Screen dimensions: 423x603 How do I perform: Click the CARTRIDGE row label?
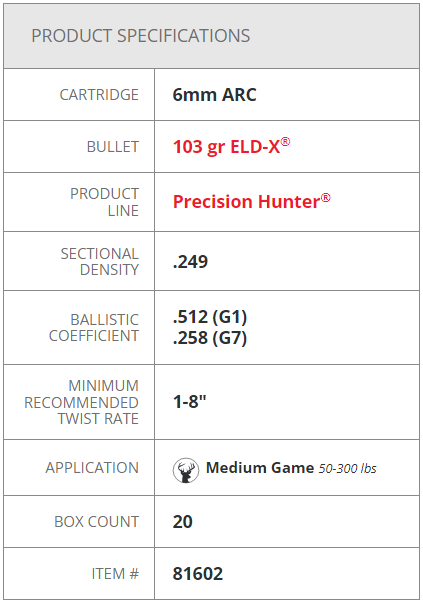[99, 95]
